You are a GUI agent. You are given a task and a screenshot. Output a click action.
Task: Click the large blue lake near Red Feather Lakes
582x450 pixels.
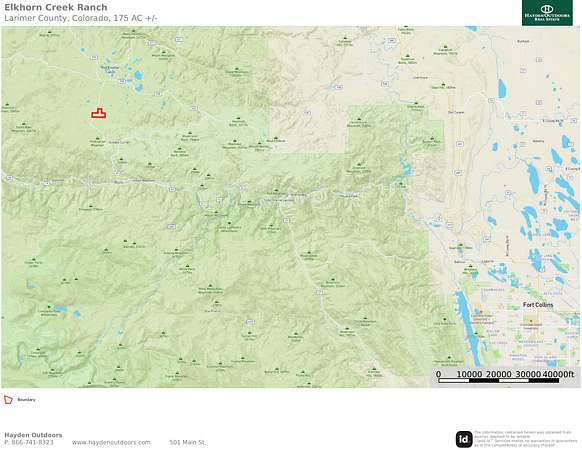[138, 76]
